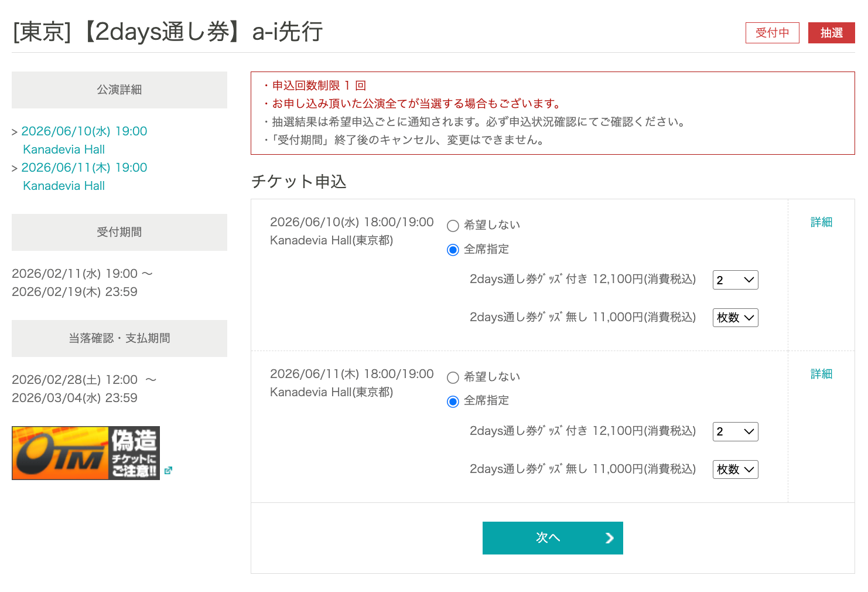Click the red 抽選 badge
Screen dimensions: 868x592
point(831,33)
